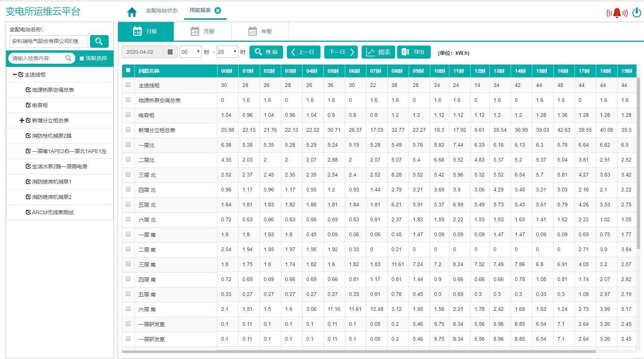Viewport: 644px width, 359px height.
Task: Enable the 级联选择 checkbox
Action: click(82, 59)
